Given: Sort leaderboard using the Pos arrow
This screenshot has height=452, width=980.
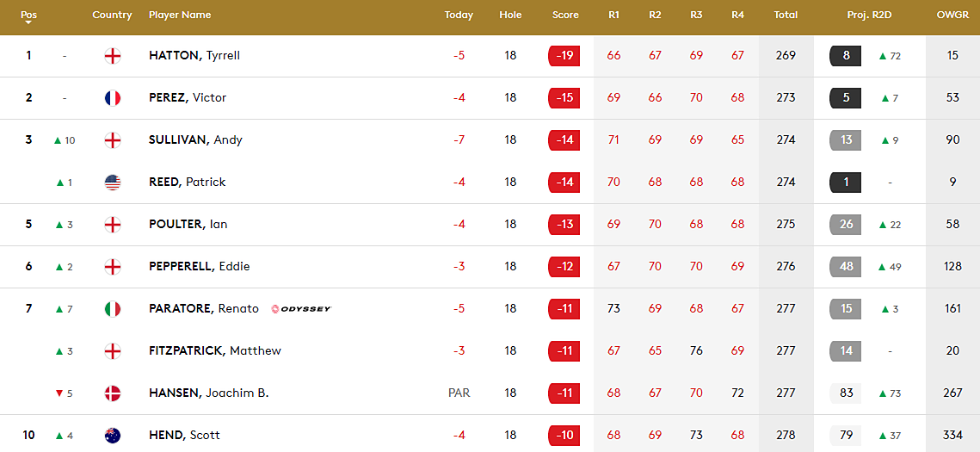Looking at the screenshot, I should pos(28,23).
